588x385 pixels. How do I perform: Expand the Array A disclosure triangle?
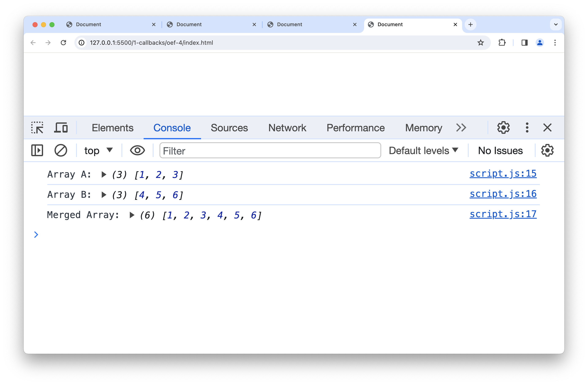(x=104, y=175)
